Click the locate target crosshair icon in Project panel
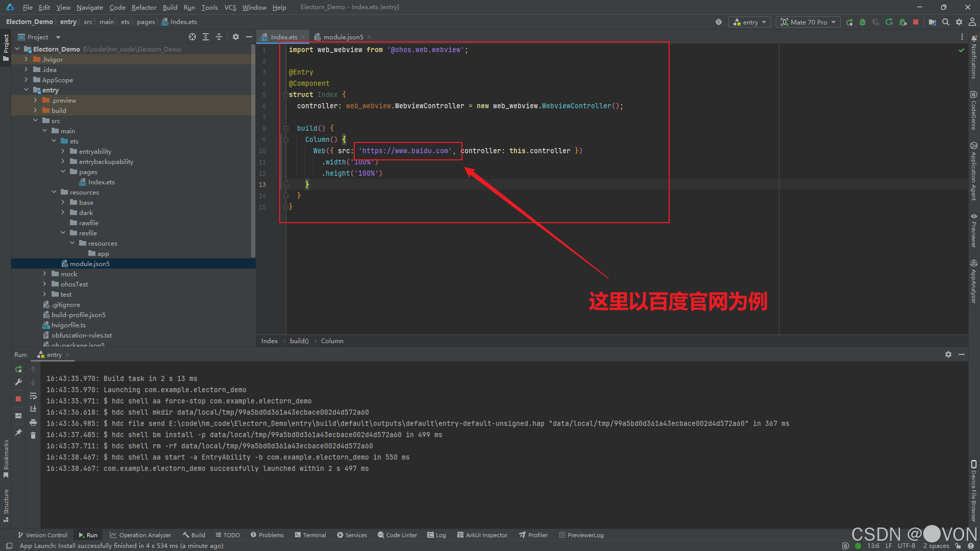980x551 pixels. 192,37
